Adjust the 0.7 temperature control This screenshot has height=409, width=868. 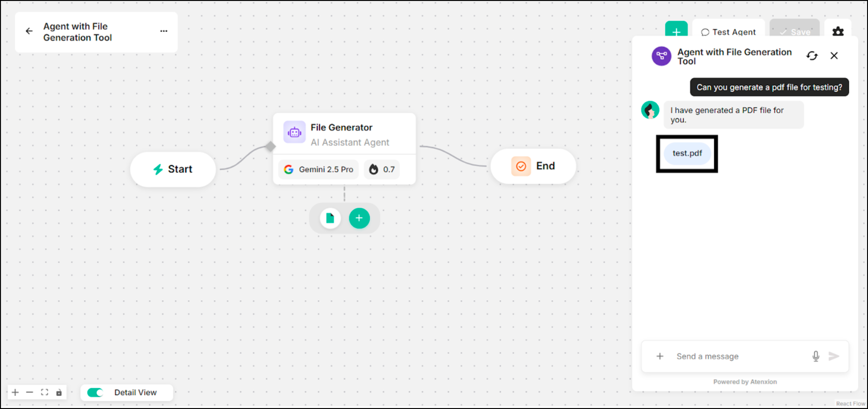coord(381,169)
